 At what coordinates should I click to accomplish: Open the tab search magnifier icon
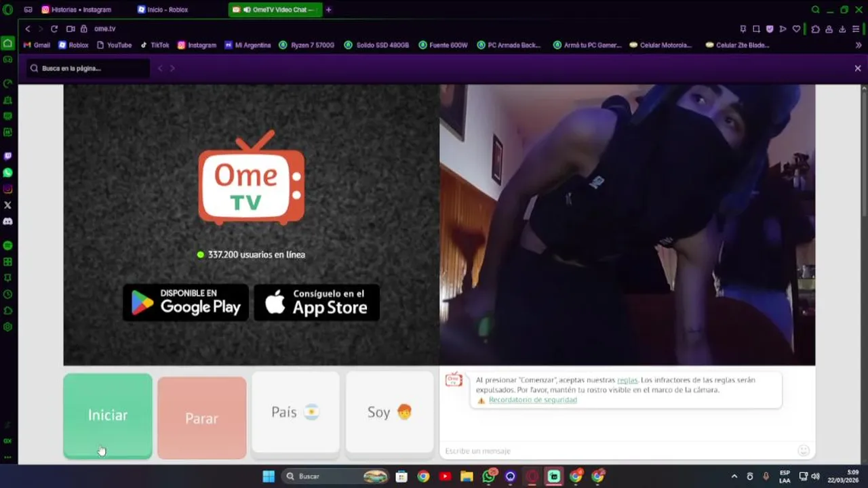point(816,9)
